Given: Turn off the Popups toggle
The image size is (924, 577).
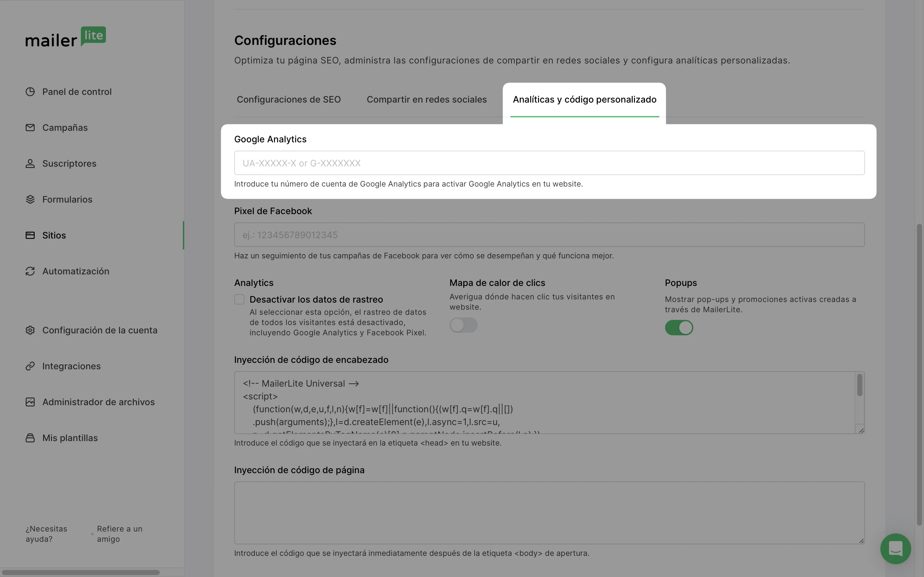Looking at the screenshot, I should 679,327.
